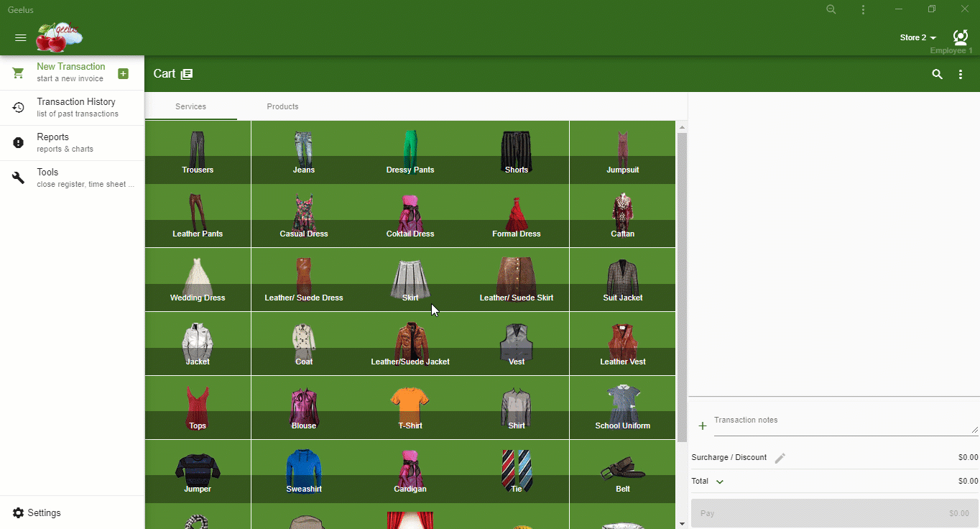Click the search icon in the Cart header
Screen dimensions: 980x529
937,74
